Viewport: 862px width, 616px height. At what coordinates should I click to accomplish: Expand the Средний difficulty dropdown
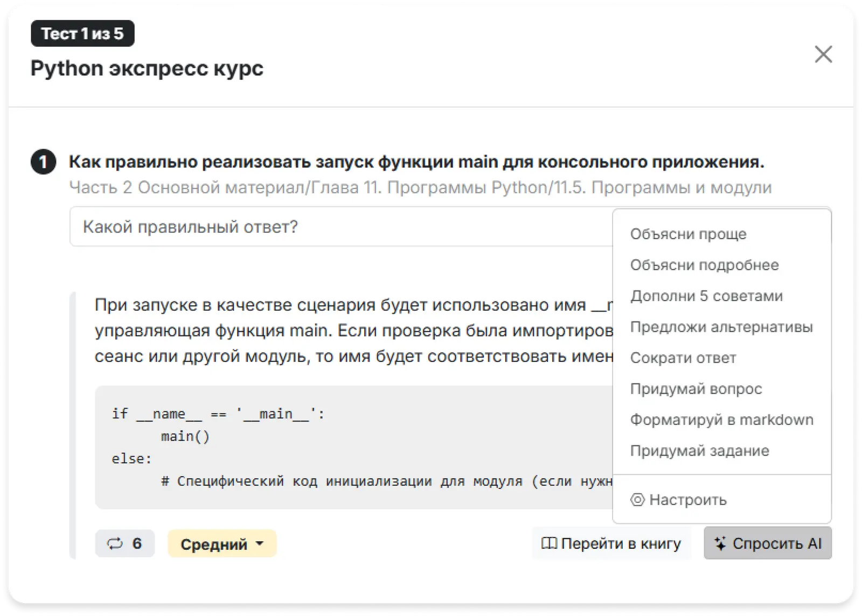point(222,544)
